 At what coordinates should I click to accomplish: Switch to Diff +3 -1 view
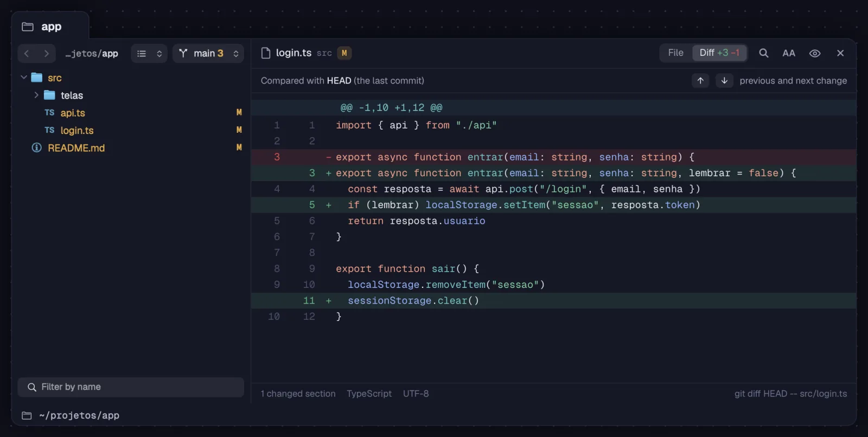click(719, 53)
